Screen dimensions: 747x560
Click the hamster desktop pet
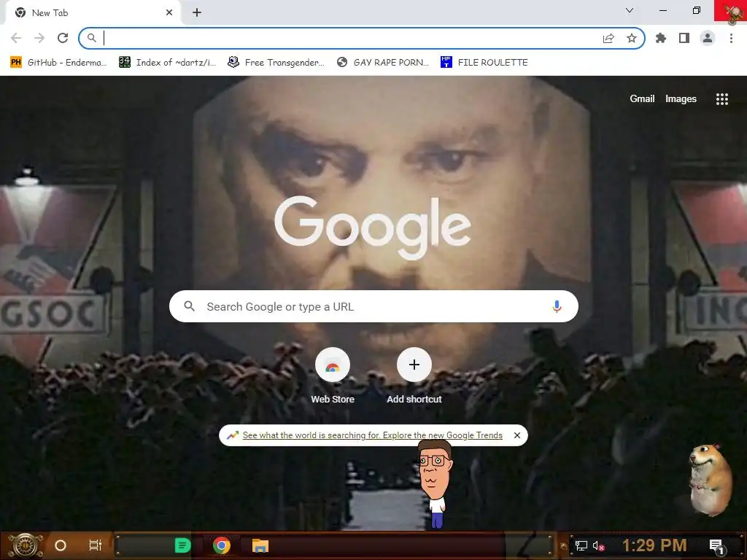710,480
